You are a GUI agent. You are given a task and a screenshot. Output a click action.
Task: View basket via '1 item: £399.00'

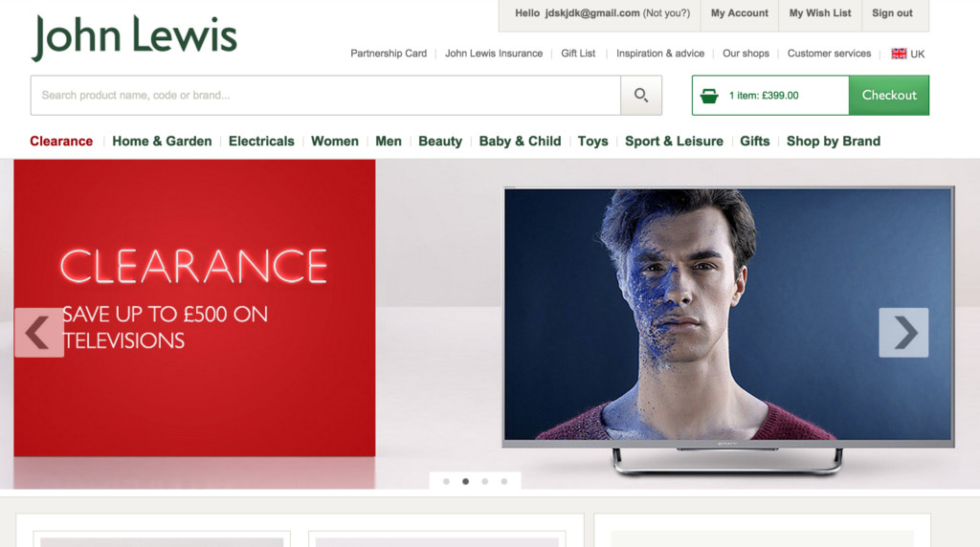point(764,96)
